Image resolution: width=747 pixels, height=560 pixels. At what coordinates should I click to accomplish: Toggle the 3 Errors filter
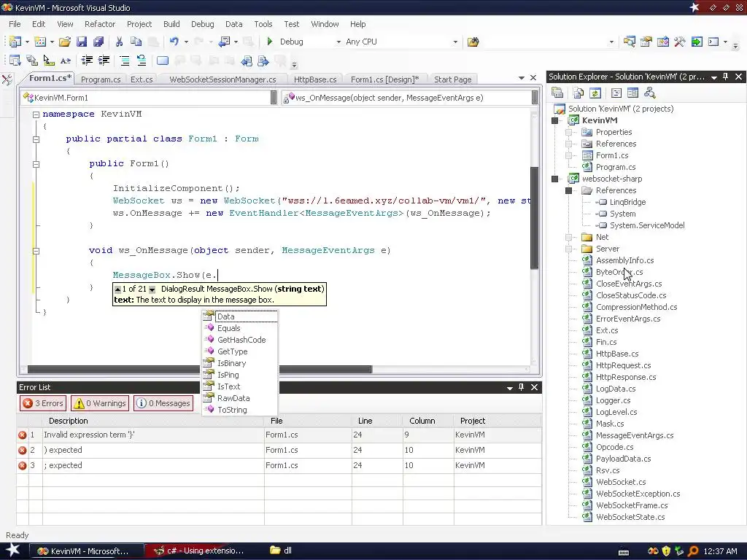43,403
